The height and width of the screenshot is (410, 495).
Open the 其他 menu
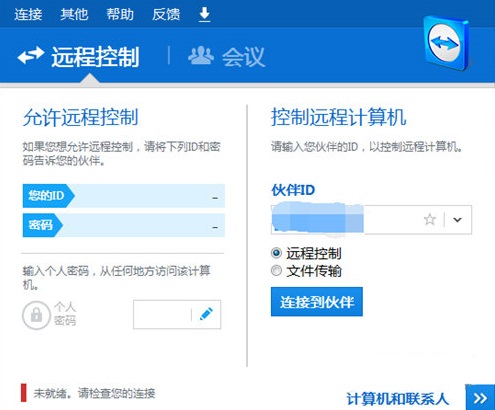[x=74, y=15]
